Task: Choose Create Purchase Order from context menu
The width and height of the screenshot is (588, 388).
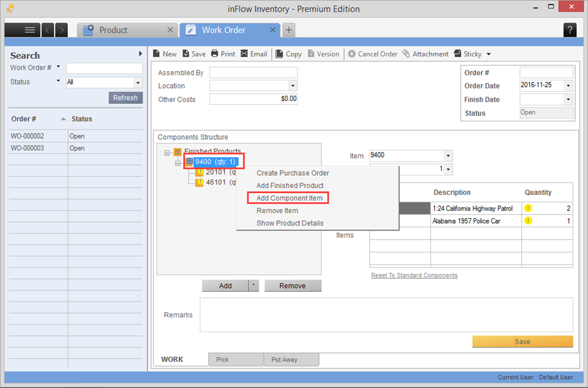Action: click(x=293, y=173)
